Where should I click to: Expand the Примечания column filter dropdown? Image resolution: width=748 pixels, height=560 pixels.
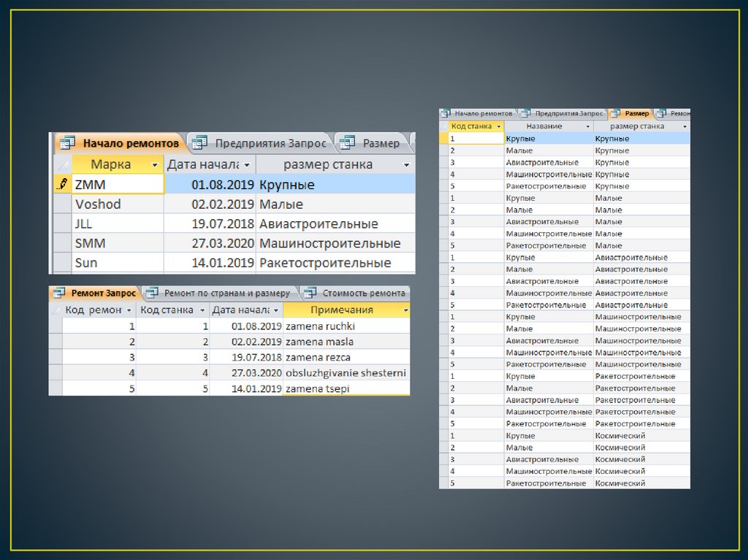click(x=404, y=310)
